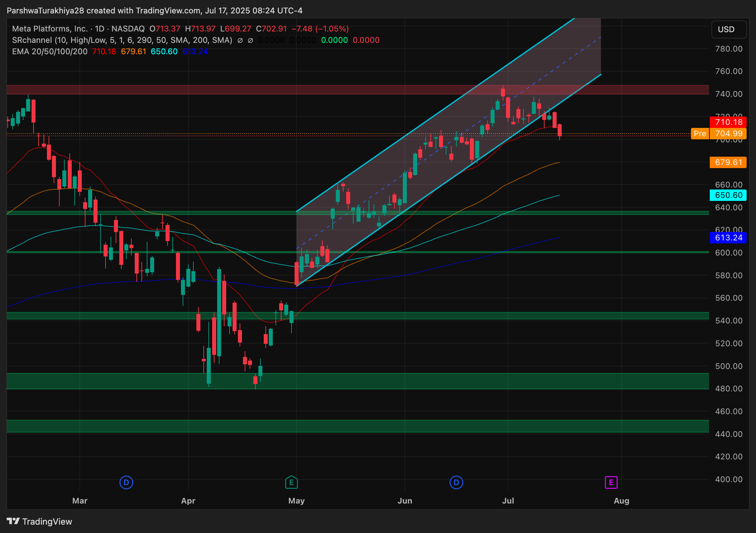Click the Jun label on time axis
This screenshot has height=533, width=756.
[x=404, y=501]
